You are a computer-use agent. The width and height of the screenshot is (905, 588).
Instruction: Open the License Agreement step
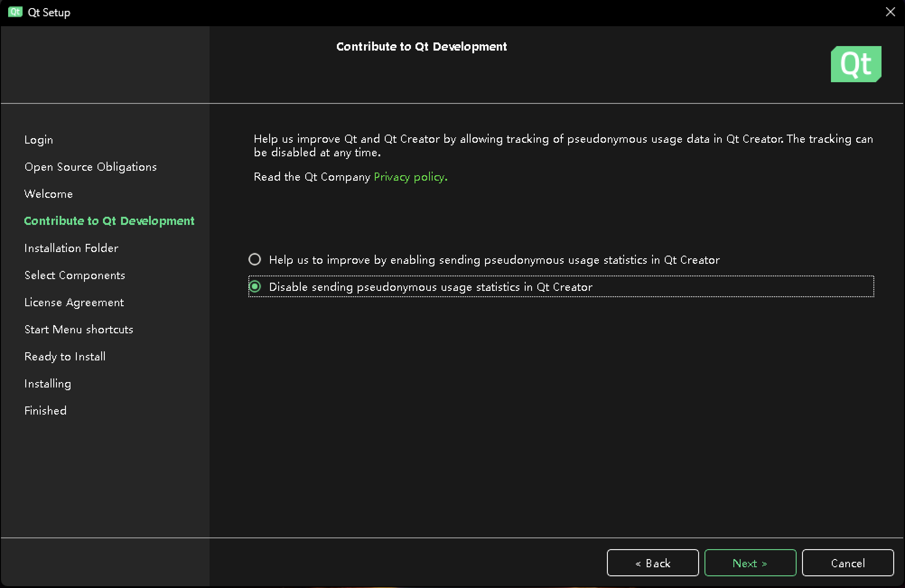(x=74, y=302)
